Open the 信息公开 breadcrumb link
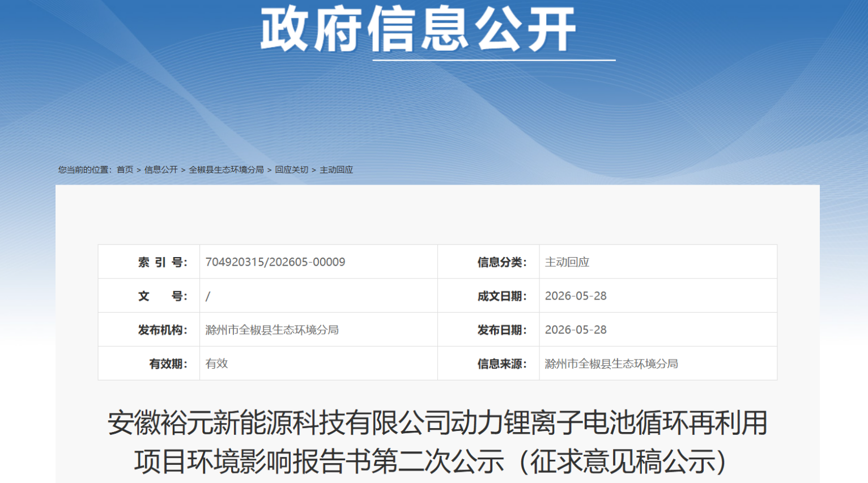The width and height of the screenshot is (868, 483). (x=161, y=170)
